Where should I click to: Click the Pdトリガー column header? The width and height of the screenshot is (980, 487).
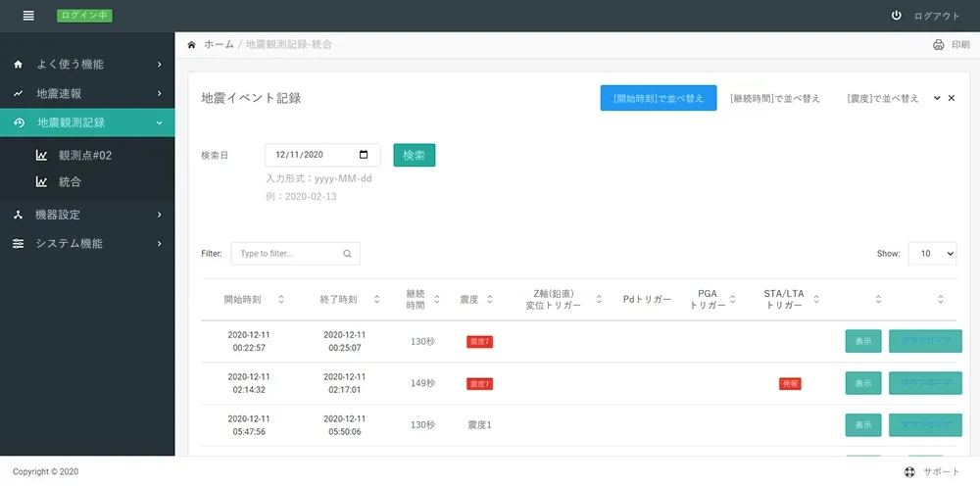647,300
